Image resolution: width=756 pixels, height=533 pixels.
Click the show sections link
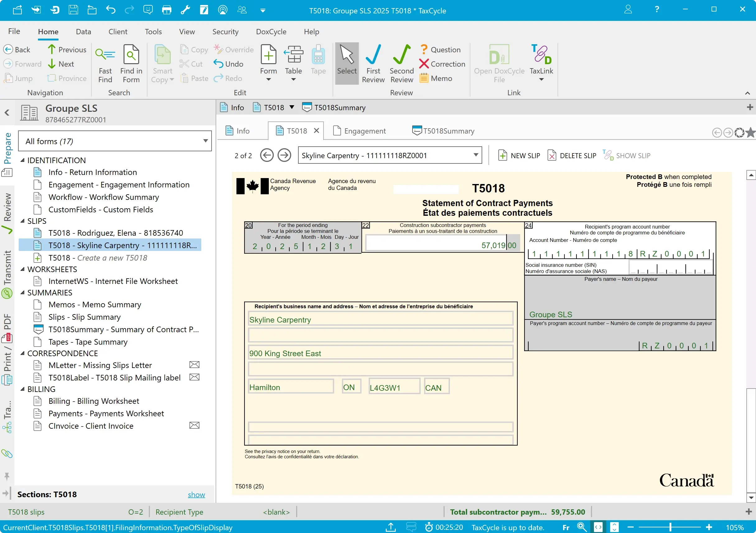pos(196,494)
